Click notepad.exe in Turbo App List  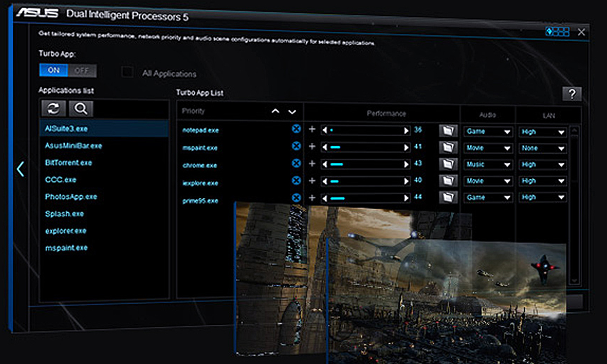coord(200,130)
